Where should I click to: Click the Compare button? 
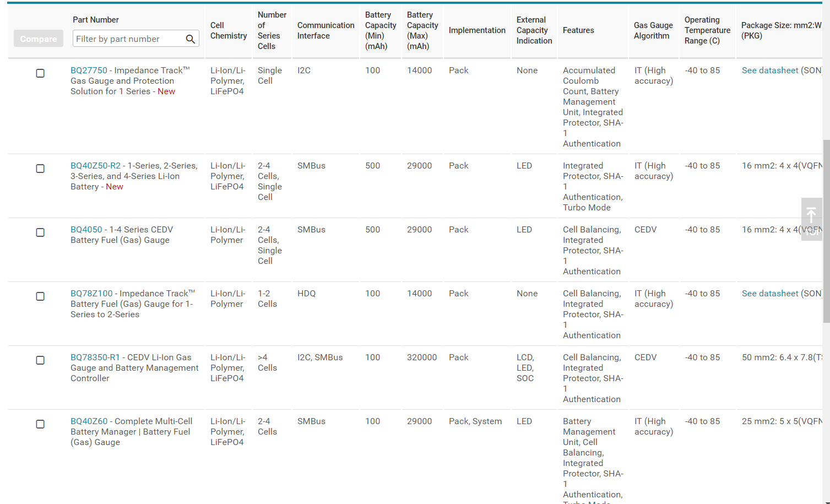pyautogui.click(x=39, y=39)
